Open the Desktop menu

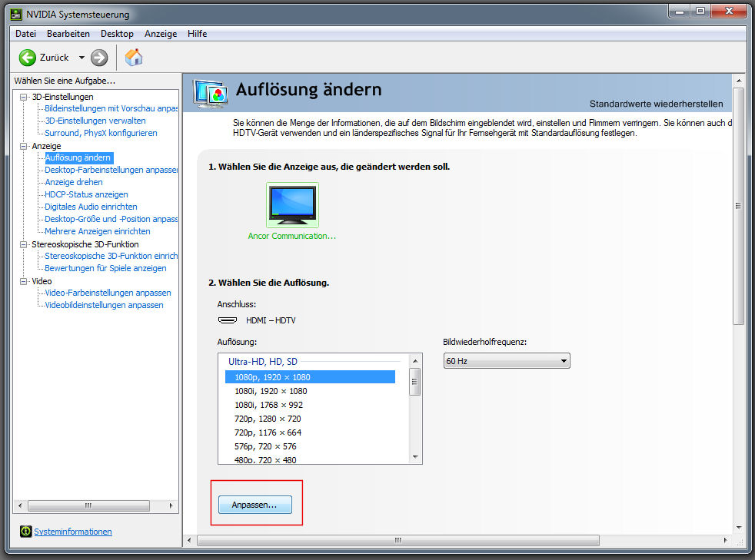117,34
